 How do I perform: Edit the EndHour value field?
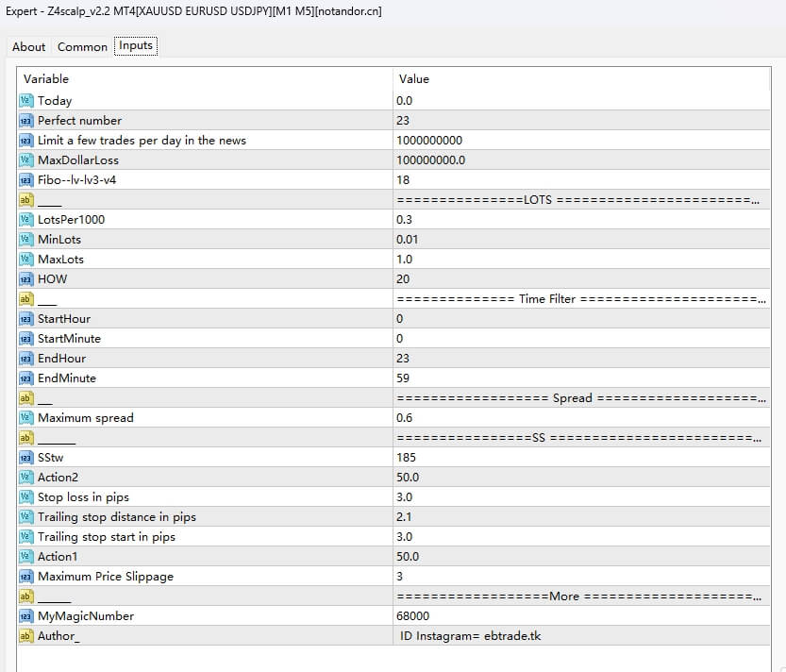[x=579, y=359]
